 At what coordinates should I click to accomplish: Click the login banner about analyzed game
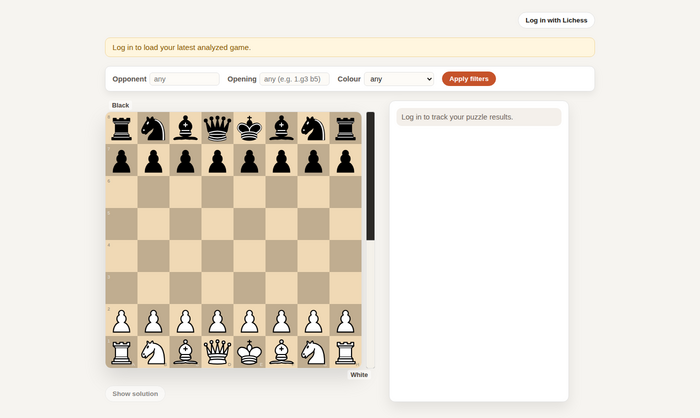[350, 47]
